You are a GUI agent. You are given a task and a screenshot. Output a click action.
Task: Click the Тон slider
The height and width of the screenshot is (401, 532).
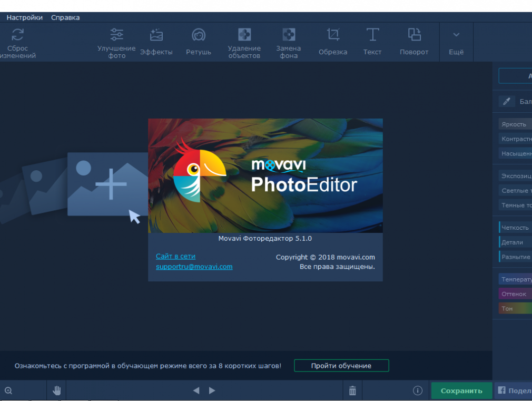point(515,308)
